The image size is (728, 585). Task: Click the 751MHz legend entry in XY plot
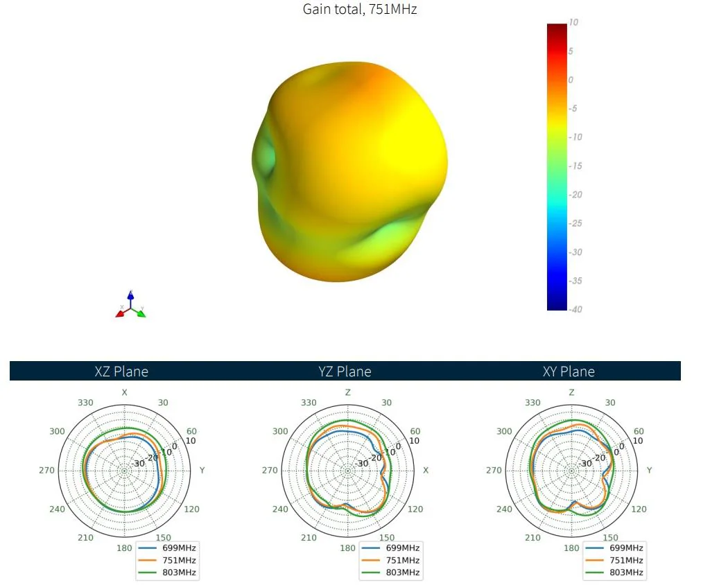coord(615,560)
